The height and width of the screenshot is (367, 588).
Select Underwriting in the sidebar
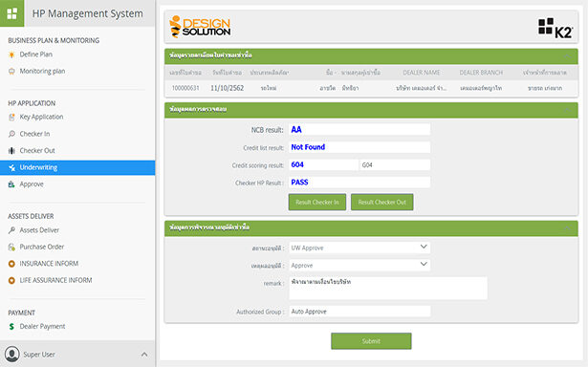pos(77,167)
